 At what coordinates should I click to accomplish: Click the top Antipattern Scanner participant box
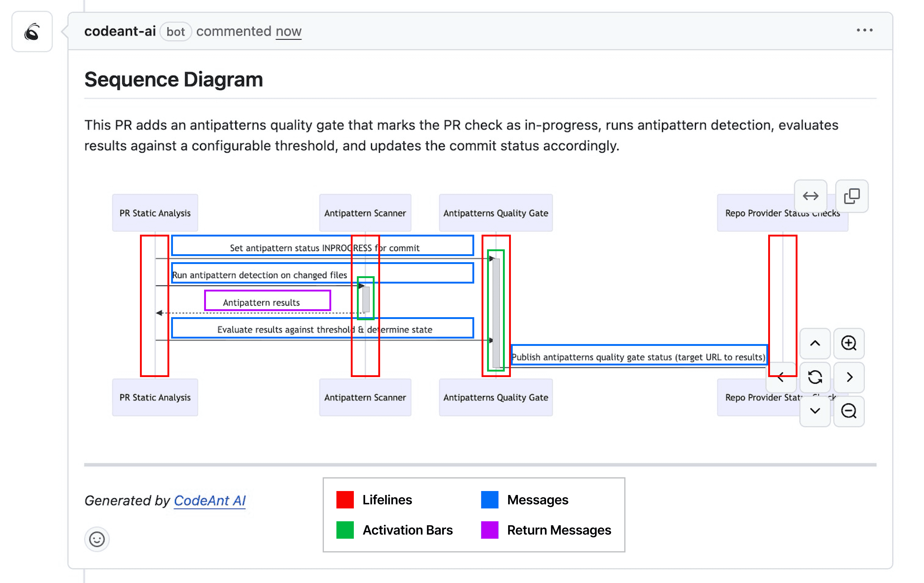click(x=365, y=213)
